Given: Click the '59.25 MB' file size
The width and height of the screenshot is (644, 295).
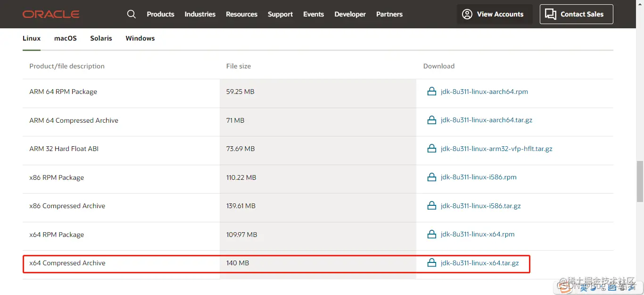Looking at the screenshot, I should (240, 92).
